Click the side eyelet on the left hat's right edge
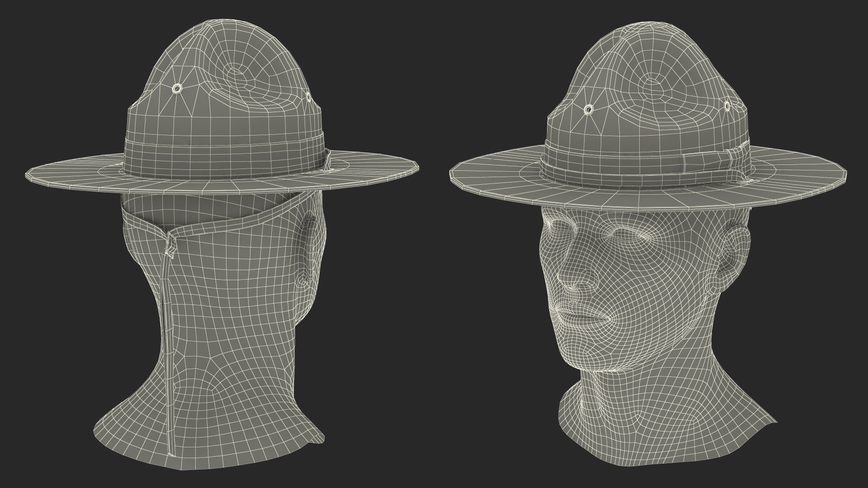 309,96
